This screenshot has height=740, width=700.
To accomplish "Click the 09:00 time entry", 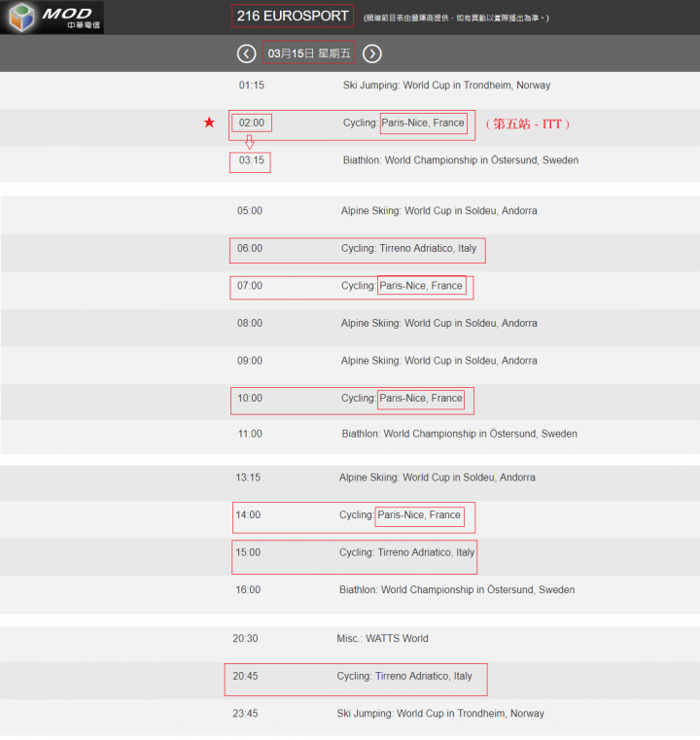I will [250, 361].
